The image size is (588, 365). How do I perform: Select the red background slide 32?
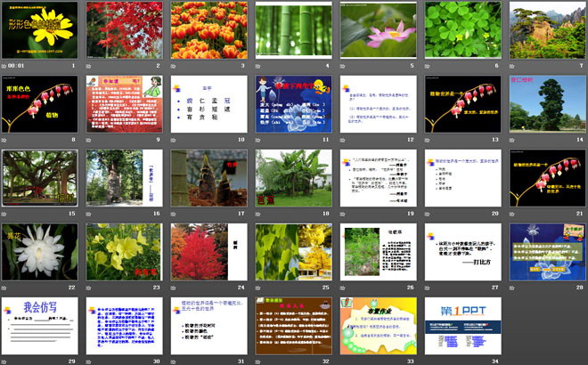[292, 327]
